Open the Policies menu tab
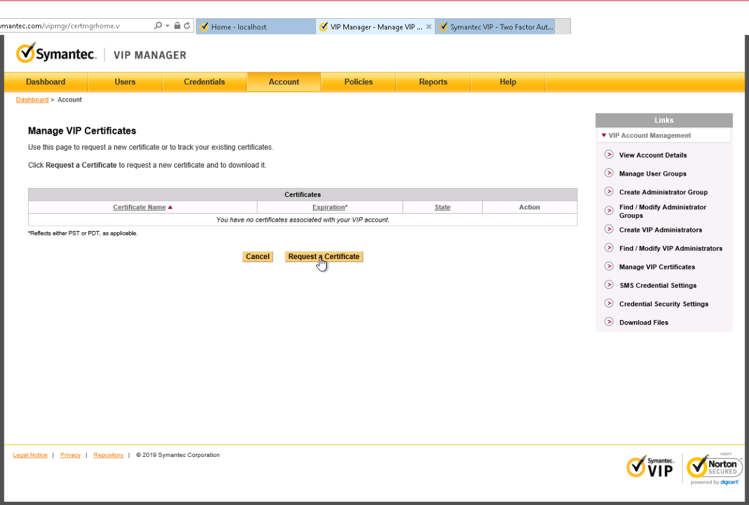The width and height of the screenshot is (749, 505). 358,82
